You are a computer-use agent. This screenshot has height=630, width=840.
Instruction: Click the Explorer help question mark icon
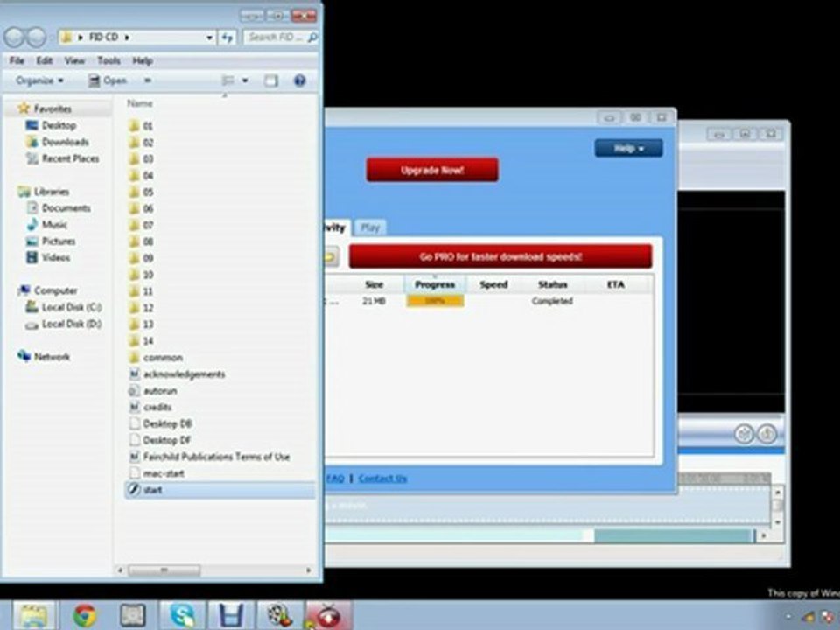[299, 80]
